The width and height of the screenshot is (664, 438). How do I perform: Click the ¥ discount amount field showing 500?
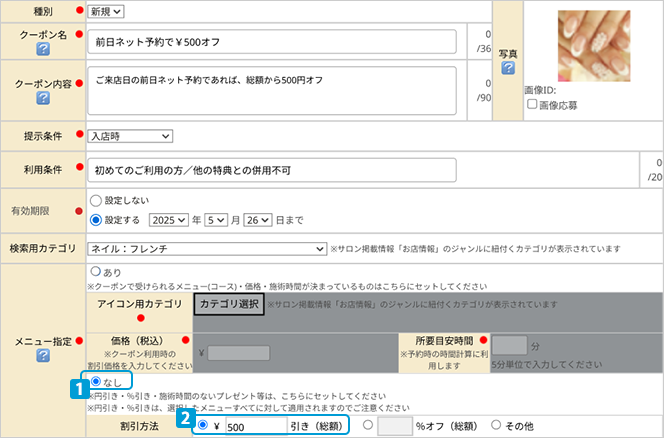pyautogui.click(x=252, y=426)
